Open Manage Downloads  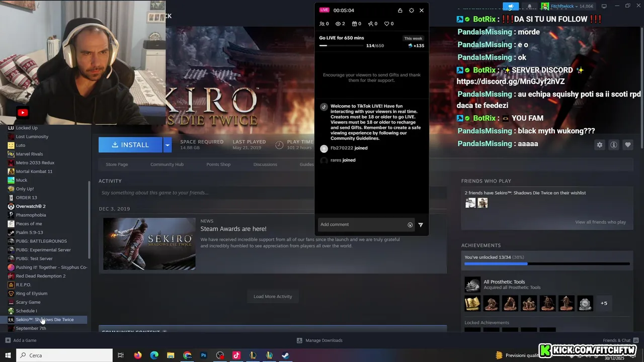coord(319,340)
